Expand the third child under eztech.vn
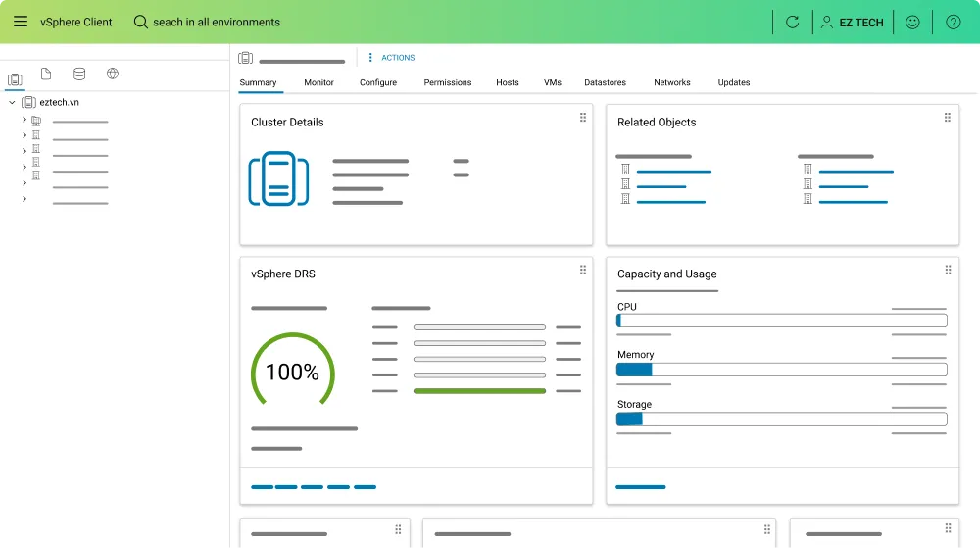This screenshot has width=980, height=548. [x=24, y=151]
